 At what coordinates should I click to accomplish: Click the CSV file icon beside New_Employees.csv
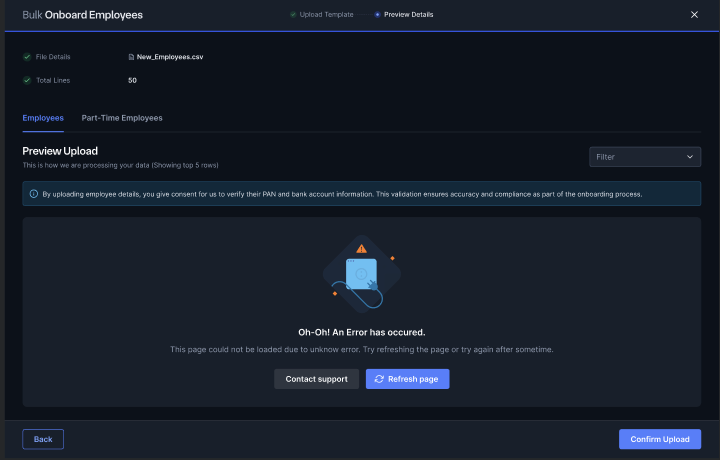tap(131, 57)
